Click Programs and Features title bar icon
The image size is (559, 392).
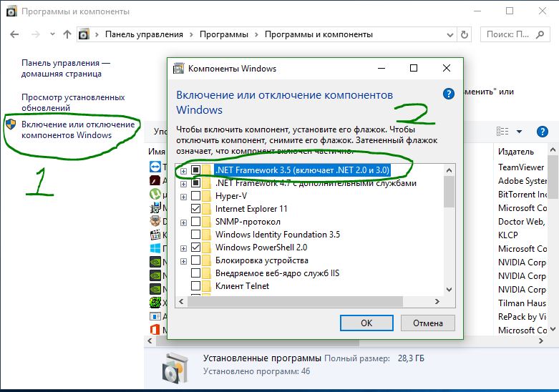(x=11, y=11)
